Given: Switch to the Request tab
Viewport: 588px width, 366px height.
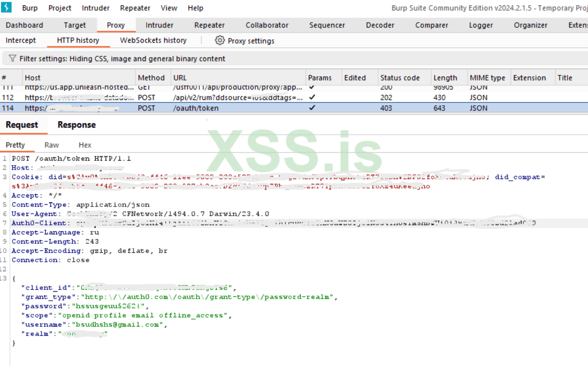Looking at the screenshot, I should coord(22,125).
